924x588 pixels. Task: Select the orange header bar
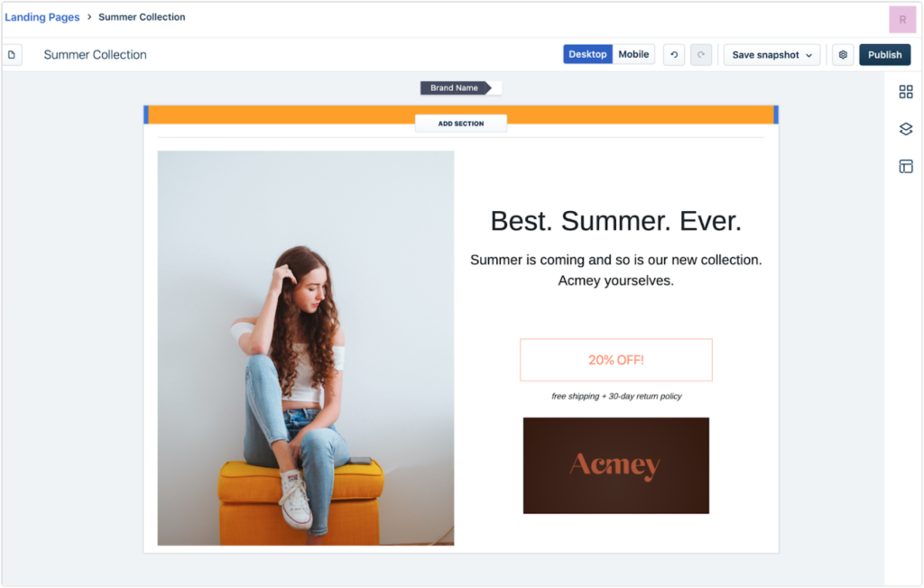pos(271,114)
